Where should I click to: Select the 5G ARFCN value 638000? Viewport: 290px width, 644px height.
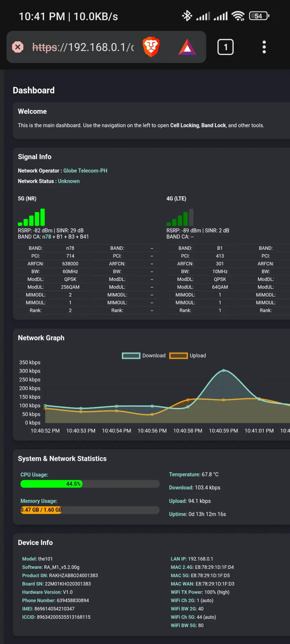[x=70, y=264]
